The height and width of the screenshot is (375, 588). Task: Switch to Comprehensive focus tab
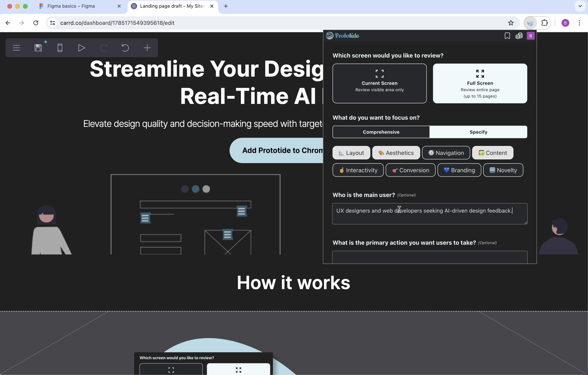[381, 132]
